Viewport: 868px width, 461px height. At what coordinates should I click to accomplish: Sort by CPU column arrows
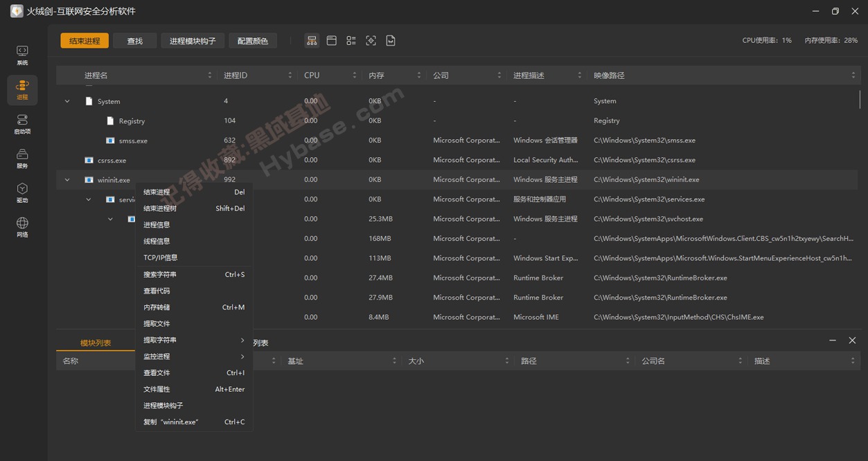point(355,75)
